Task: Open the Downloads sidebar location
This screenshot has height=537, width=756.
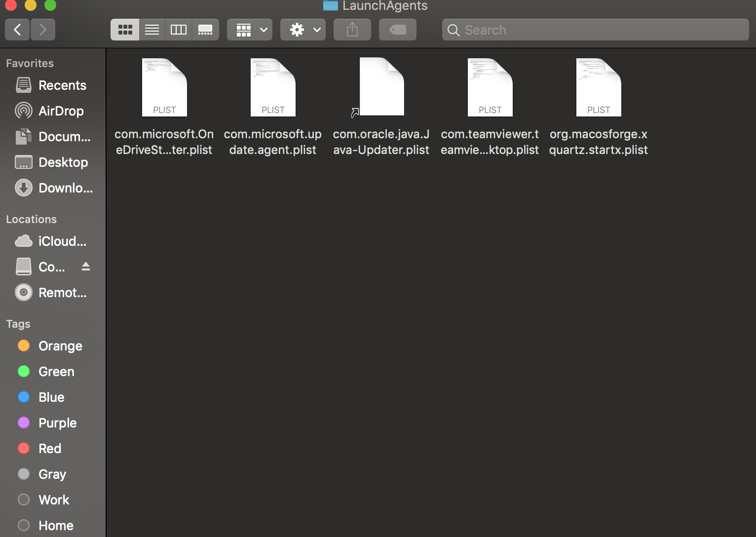Action: (x=23, y=188)
